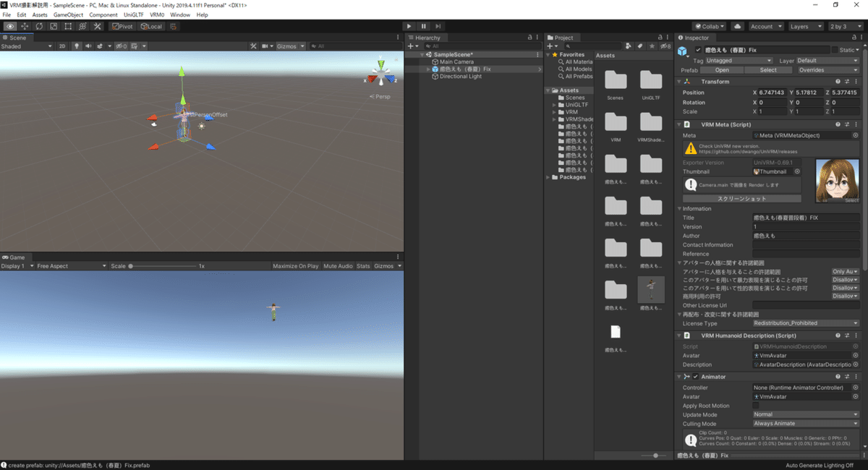Select the Rect transform tool
868x470 pixels.
pyautogui.click(x=68, y=26)
